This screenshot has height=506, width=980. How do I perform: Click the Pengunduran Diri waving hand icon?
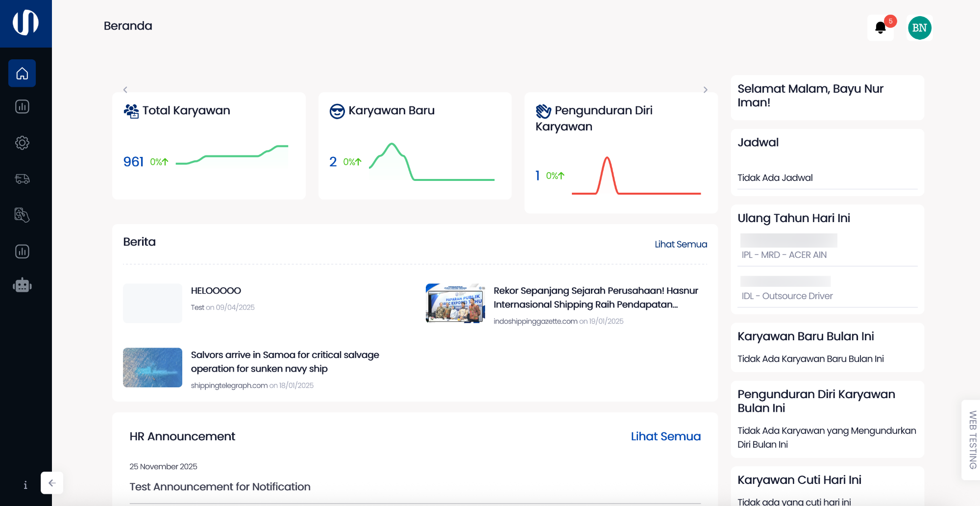point(543,111)
